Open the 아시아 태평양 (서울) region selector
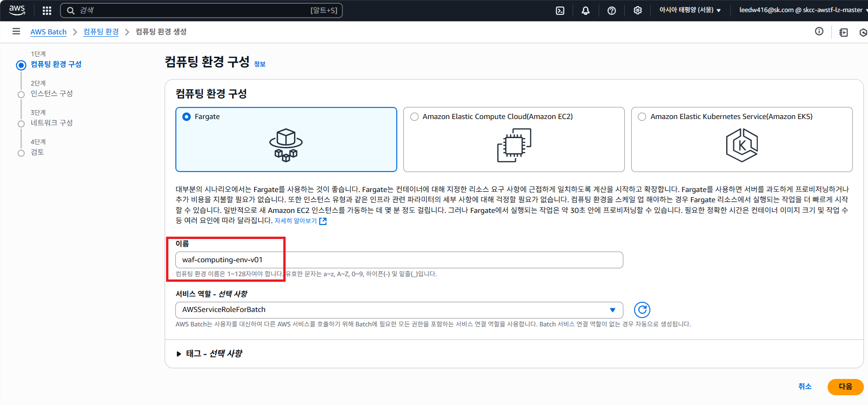868x405 pixels. 690,10
